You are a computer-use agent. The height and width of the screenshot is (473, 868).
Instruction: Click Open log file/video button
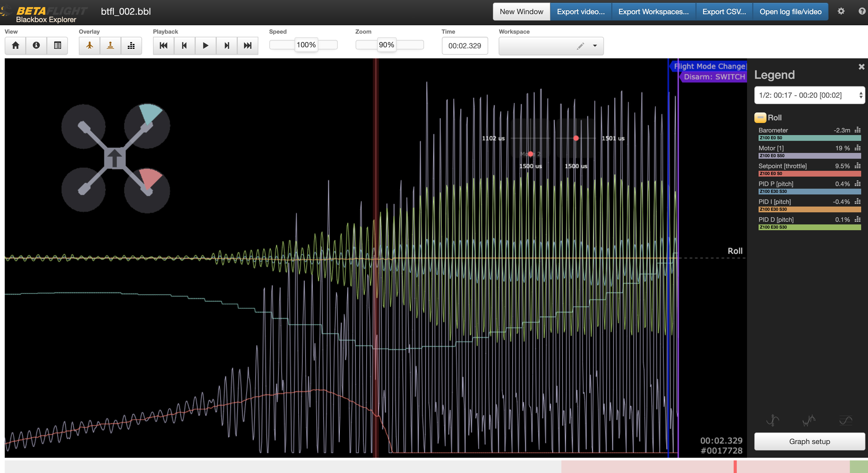790,12
